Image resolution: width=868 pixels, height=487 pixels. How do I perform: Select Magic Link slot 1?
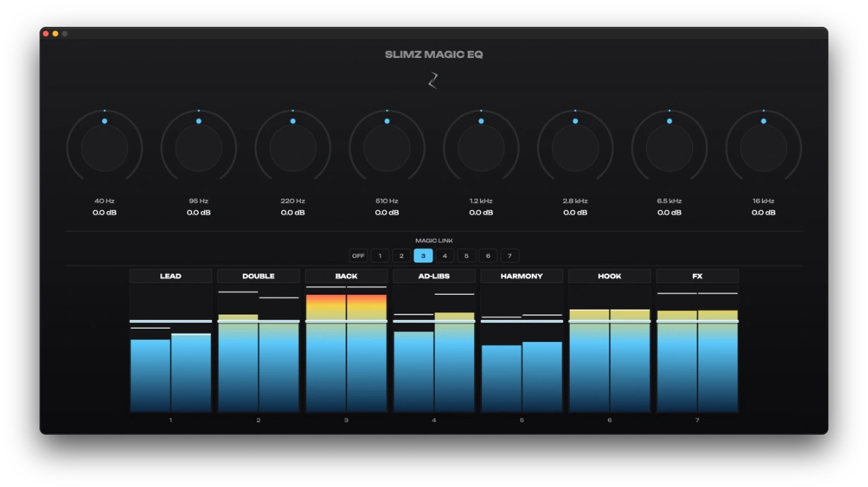380,256
